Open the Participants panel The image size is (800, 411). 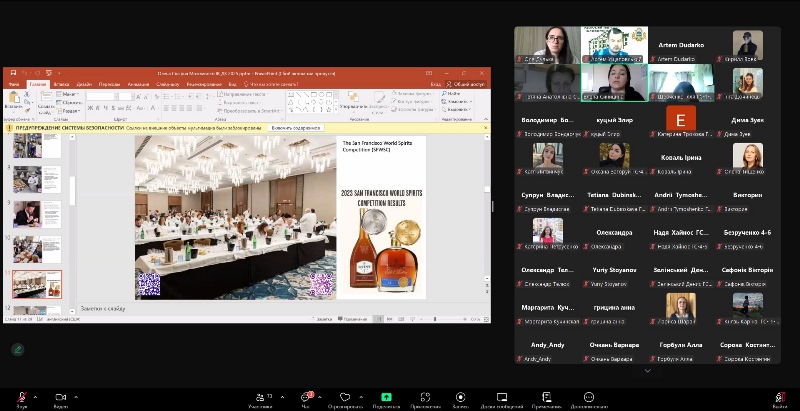261,397
